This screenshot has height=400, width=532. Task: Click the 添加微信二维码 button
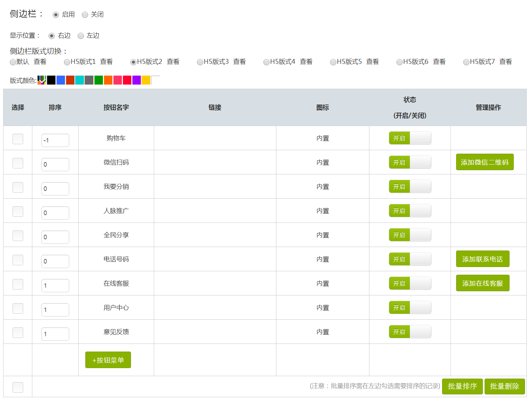point(485,162)
